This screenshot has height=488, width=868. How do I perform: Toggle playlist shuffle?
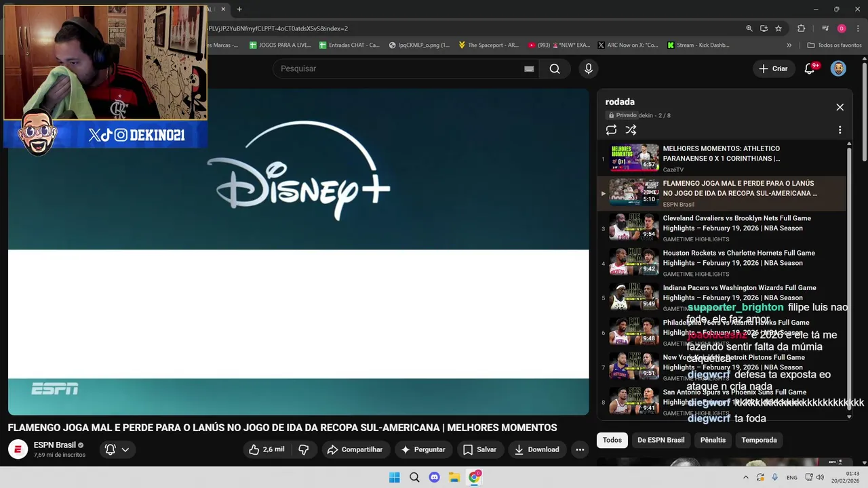click(x=631, y=130)
